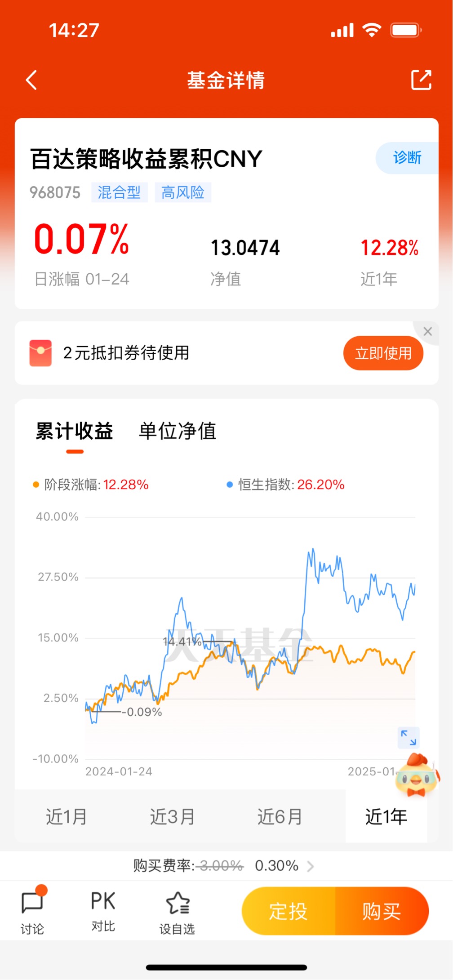Select the 近6月 time range
The height and width of the screenshot is (980, 453).
coord(280,816)
